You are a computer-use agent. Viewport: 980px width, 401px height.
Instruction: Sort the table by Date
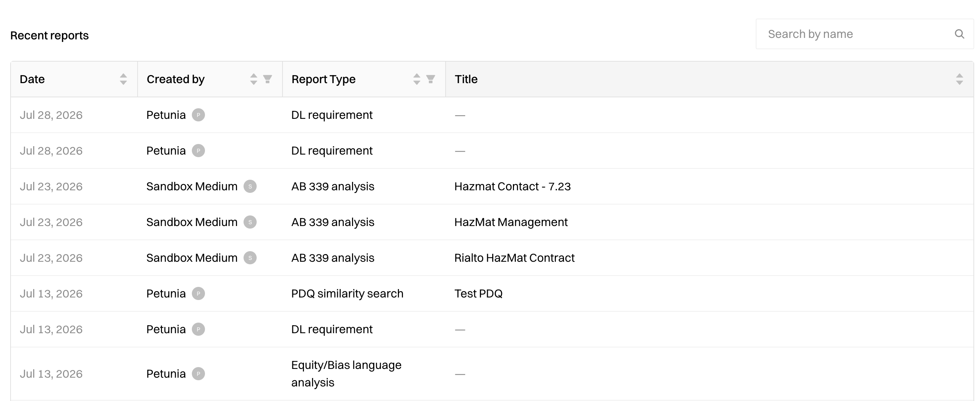[x=123, y=79]
